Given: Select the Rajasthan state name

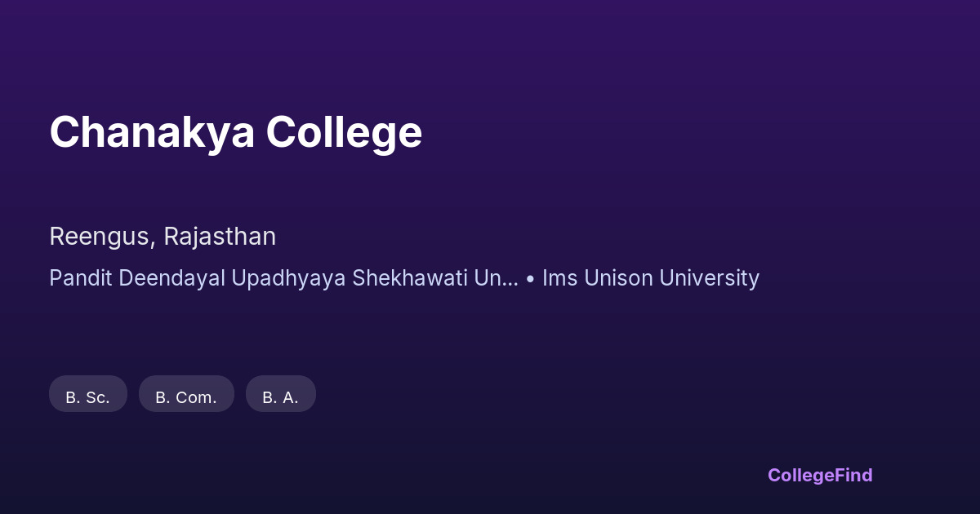Looking at the screenshot, I should pyautogui.click(x=220, y=237).
